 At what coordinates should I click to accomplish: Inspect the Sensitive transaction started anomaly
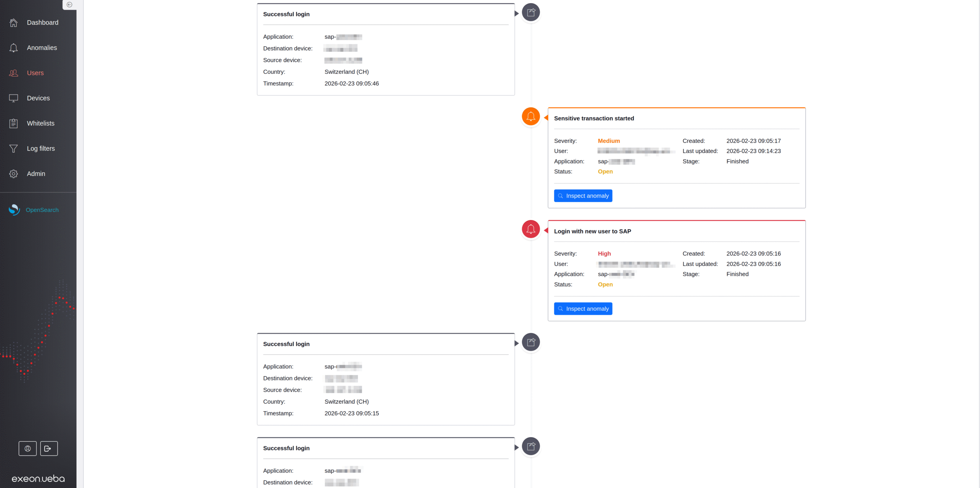point(583,196)
